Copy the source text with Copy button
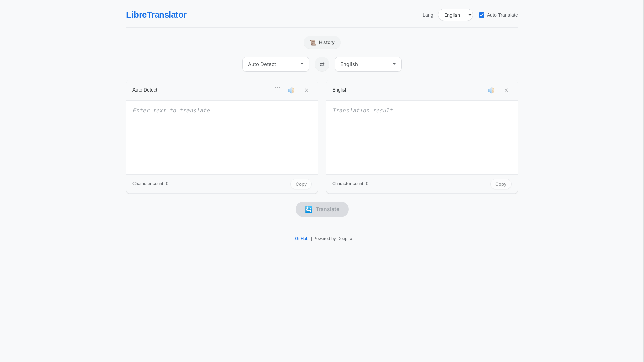 point(301,184)
